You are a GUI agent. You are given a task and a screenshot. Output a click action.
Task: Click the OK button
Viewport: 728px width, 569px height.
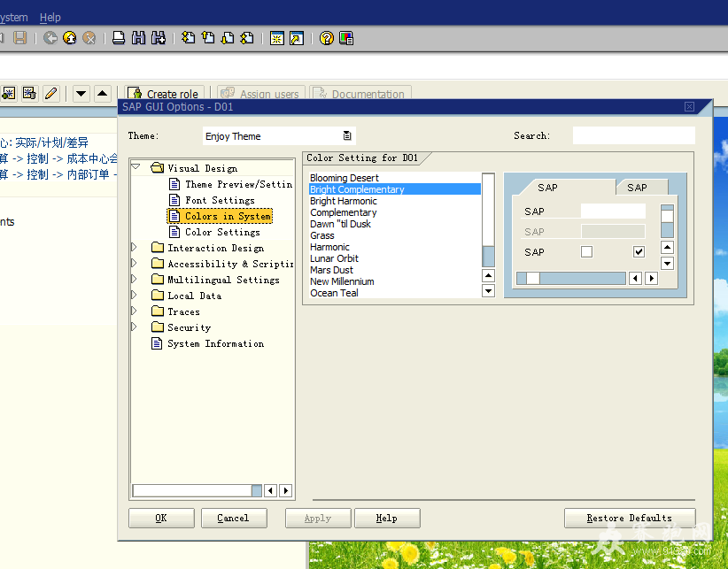pos(161,518)
